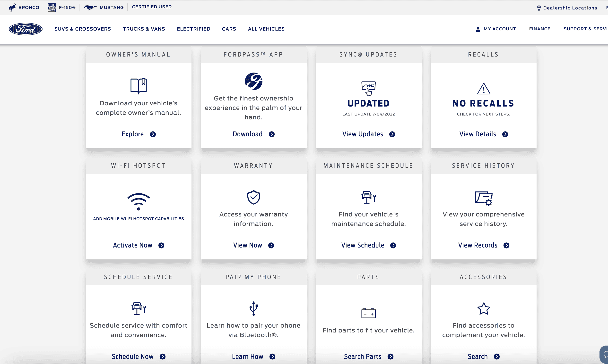Click the Certified Used top link
Screen dimensions: 608x364
tap(152, 7)
